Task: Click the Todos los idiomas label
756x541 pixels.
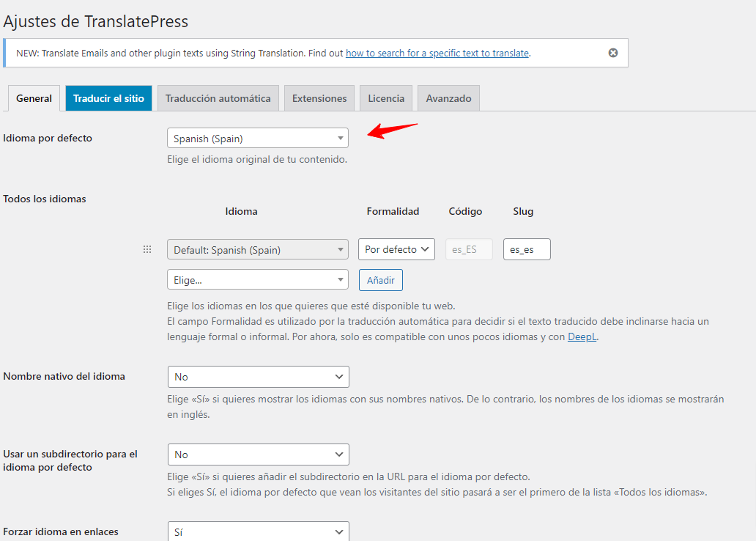Action: pyautogui.click(x=45, y=199)
